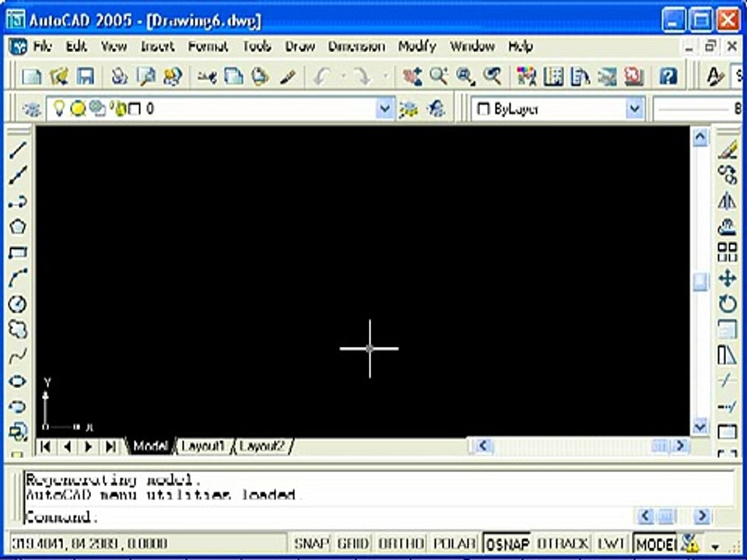
Task: Click the Model tab
Action: 150,446
